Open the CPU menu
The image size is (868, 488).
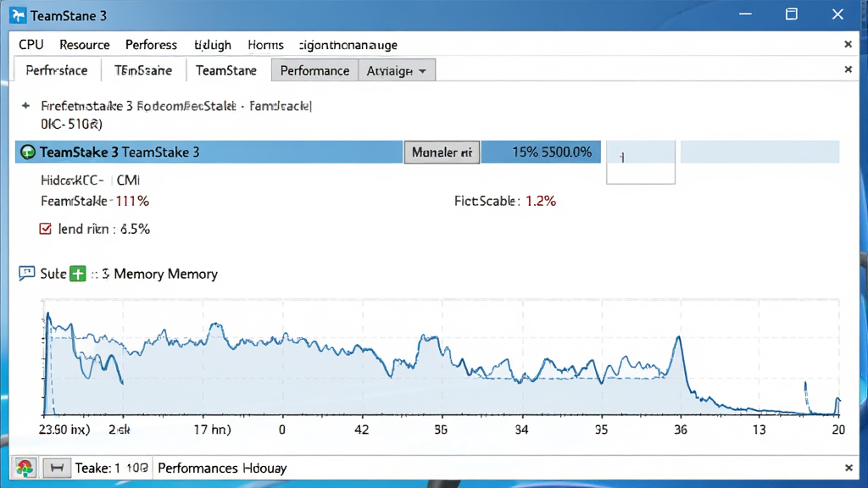(x=31, y=45)
